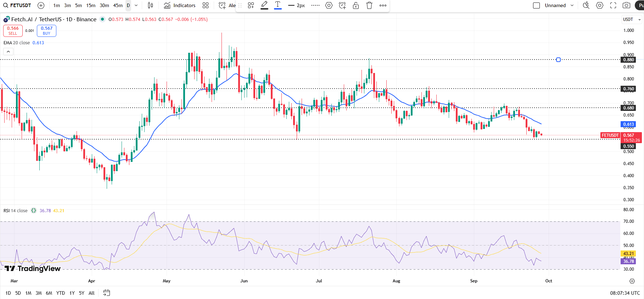The image size is (644, 299).
Task: Click the 0.567 BUY button
Action: [46, 31]
